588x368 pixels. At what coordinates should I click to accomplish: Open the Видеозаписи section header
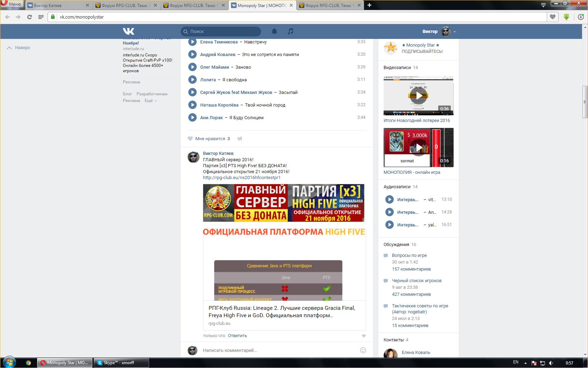tap(401, 68)
